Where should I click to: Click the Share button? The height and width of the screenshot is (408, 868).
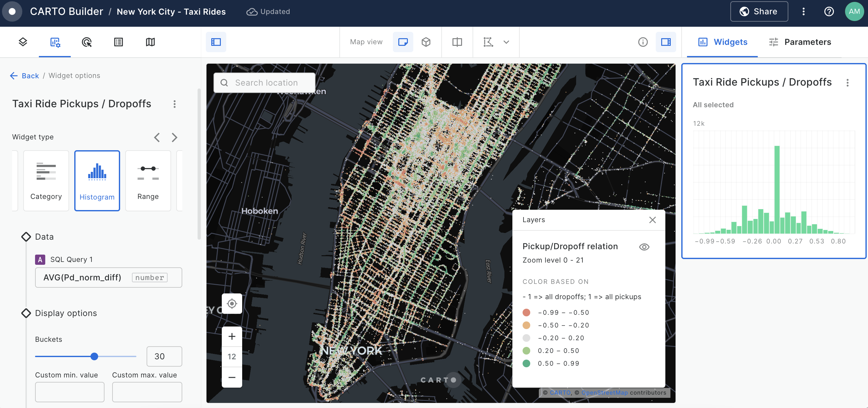pyautogui.click(x=759, y=11)
